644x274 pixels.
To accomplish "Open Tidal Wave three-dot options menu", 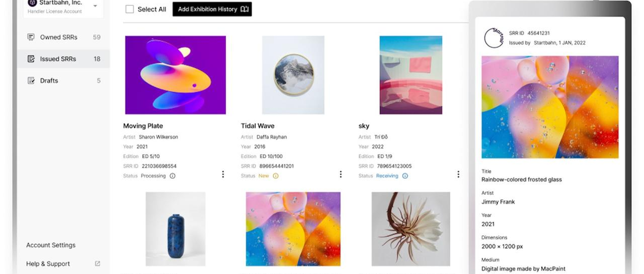I will [341, 174].
